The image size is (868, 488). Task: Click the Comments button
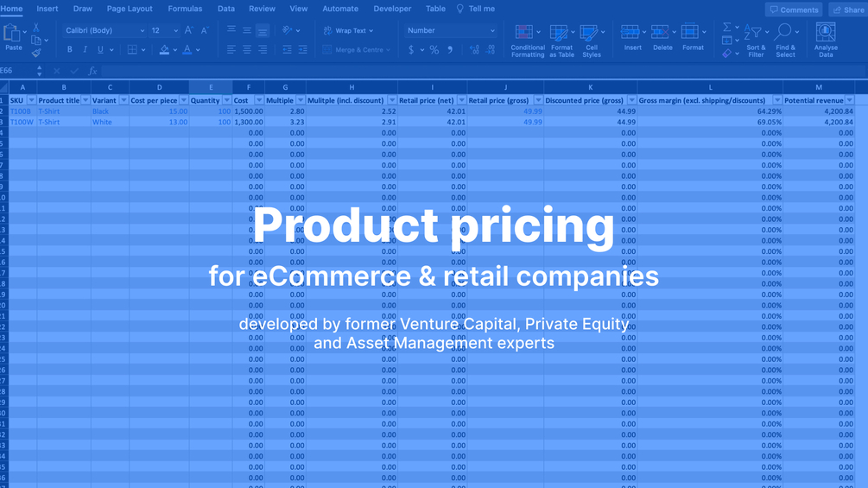[x=794, y=10]
